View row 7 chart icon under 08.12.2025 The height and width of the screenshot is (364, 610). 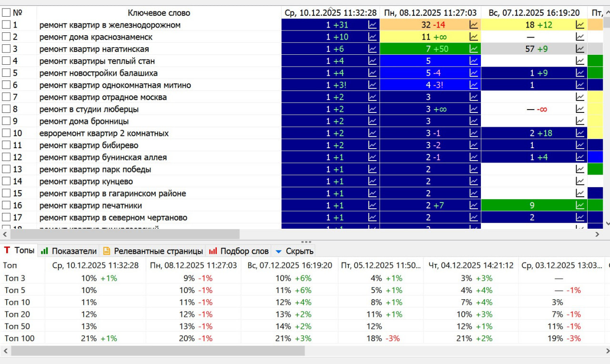[474, 97]
